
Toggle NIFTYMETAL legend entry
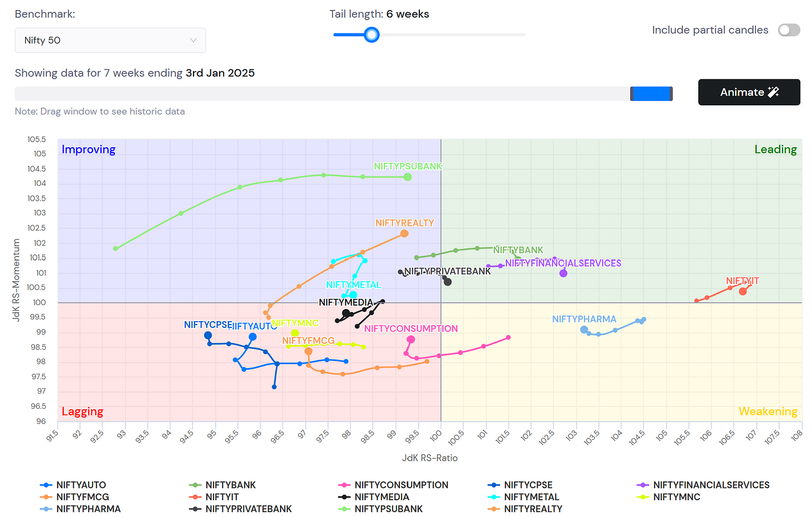[523, 497]
